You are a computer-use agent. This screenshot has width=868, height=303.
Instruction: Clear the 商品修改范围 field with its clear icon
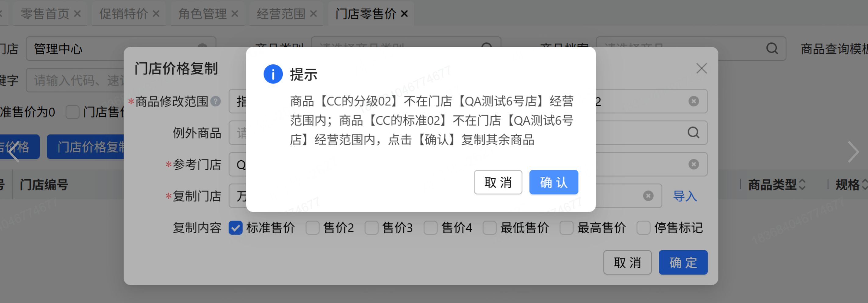(x=694, y=101)
